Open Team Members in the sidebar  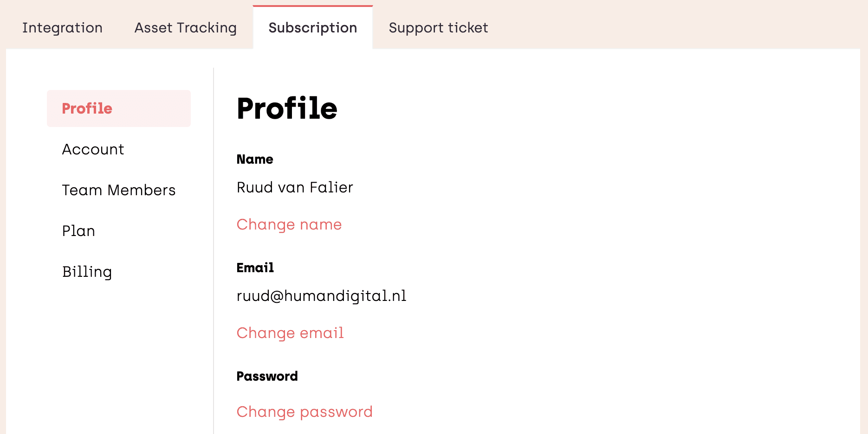[x=119, y=190]
